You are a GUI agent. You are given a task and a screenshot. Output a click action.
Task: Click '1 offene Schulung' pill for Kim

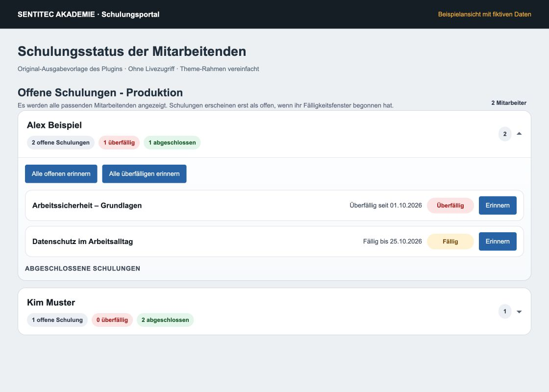(57, 320)
